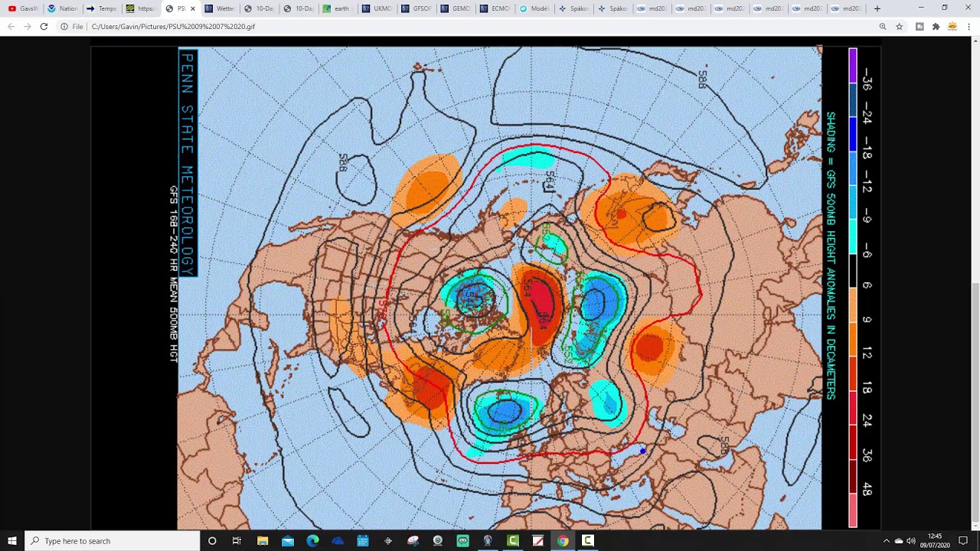Bookmark this page with the star icon
980x551 pixels.
pos(900,26)
